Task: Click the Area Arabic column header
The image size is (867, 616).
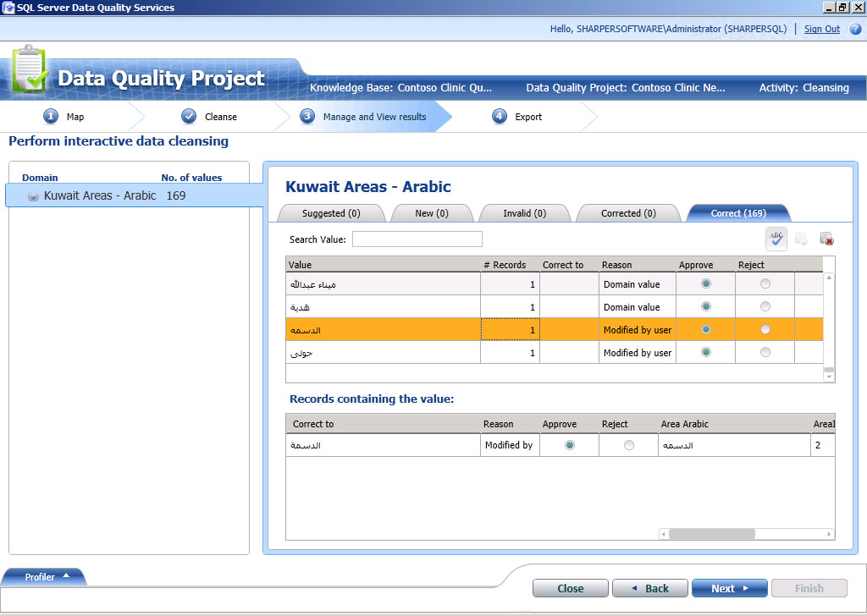Action: [734, 424]
